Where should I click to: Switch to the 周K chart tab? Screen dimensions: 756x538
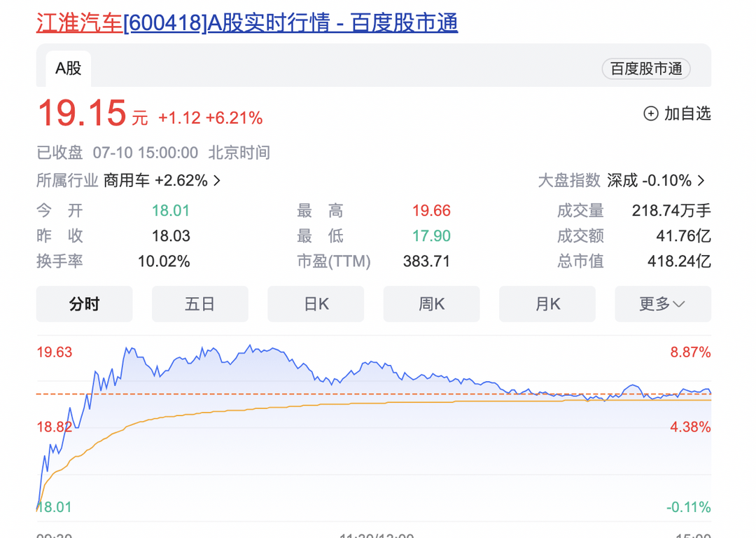click(x=431, y=304)
